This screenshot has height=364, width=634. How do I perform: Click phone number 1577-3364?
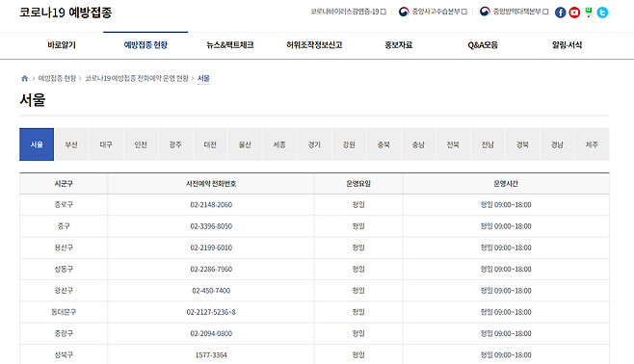(x=211, y=354)
